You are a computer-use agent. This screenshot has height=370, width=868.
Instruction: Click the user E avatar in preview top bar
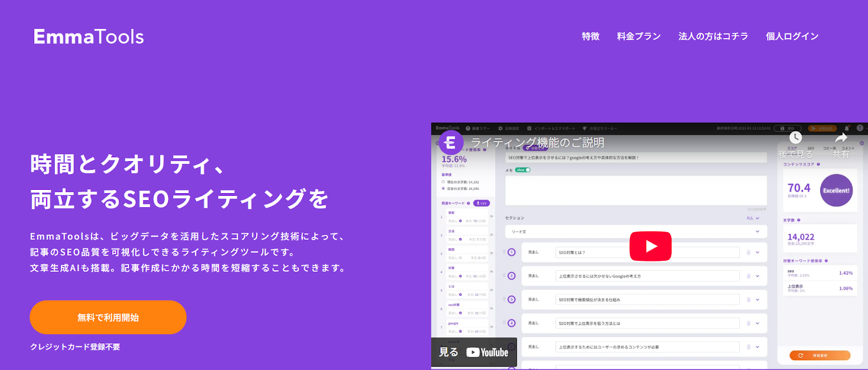[860, 128]
